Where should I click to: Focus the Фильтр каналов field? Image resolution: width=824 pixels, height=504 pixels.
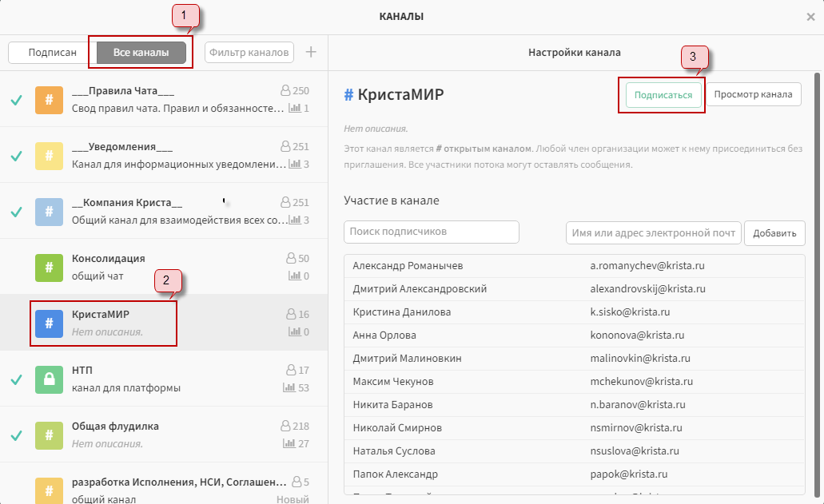[x=249, y=53]
